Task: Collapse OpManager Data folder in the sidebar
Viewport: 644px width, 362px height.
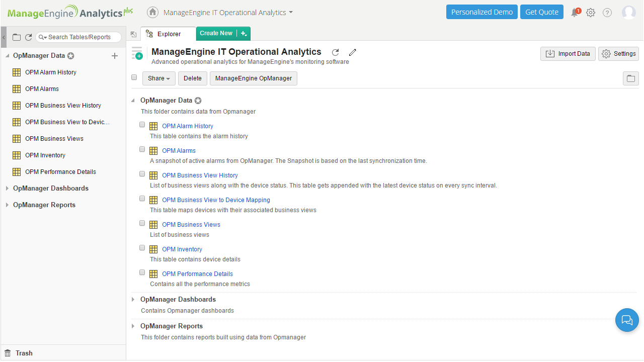Action: 8,56
